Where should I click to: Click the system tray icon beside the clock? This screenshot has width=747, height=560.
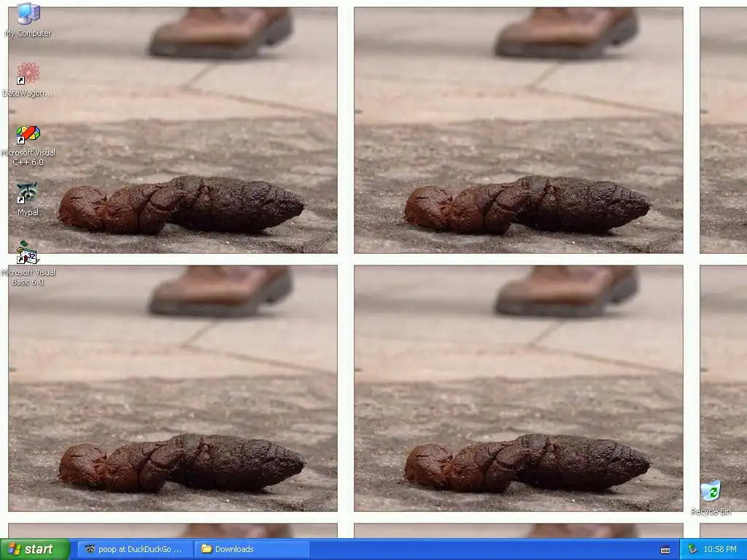point(693,549)
